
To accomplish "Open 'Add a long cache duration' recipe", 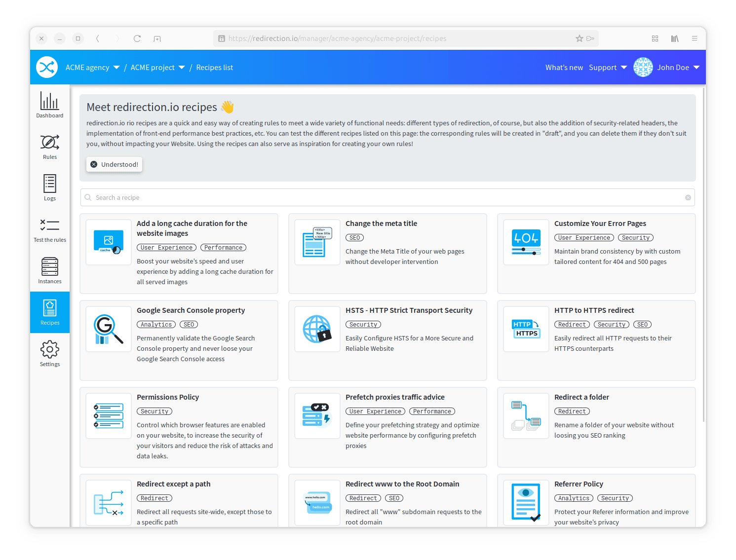I will coord(192,228).
